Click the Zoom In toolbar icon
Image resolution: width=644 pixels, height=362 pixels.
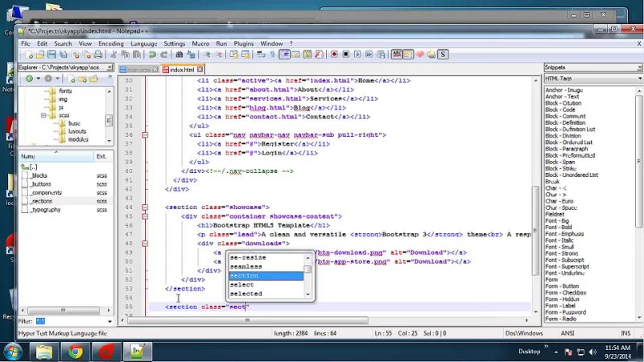coord(208,55)
